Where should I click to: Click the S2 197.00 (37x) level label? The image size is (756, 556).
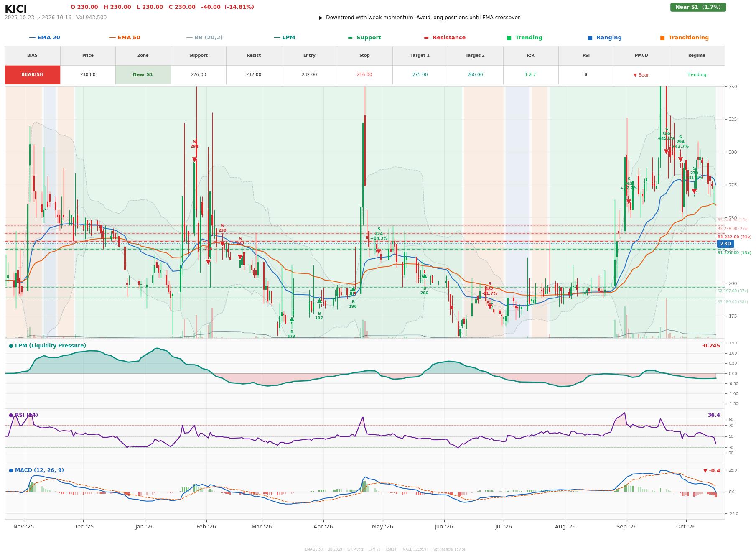[x=733, y=291]
